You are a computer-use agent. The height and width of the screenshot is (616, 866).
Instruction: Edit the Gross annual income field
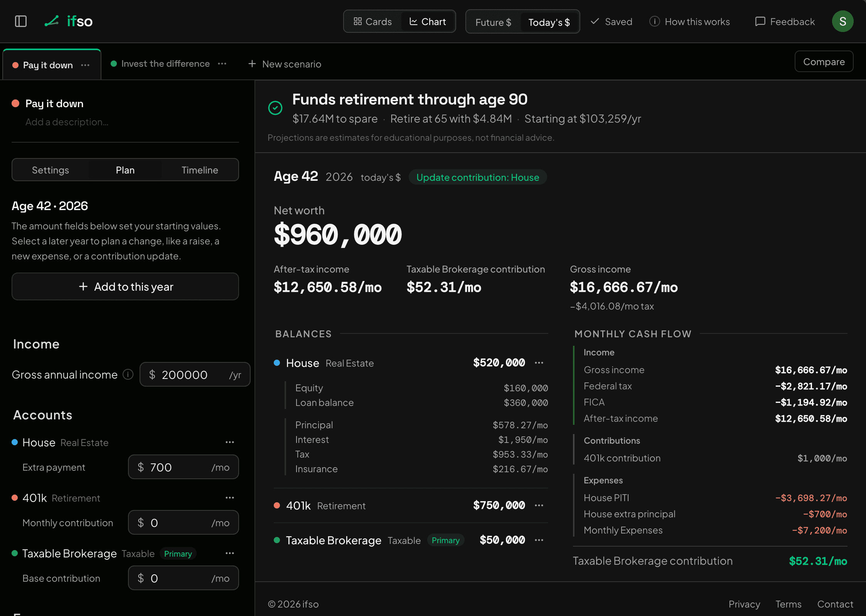click(x=195, y=374)
